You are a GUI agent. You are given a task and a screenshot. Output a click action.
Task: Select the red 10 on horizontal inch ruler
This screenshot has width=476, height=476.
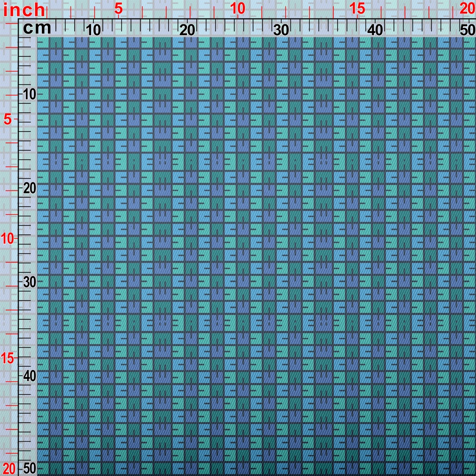click(x=238, y=9)
